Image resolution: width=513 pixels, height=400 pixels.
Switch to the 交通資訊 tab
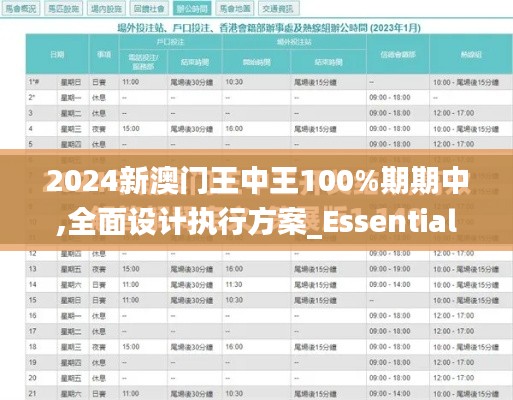278,9
